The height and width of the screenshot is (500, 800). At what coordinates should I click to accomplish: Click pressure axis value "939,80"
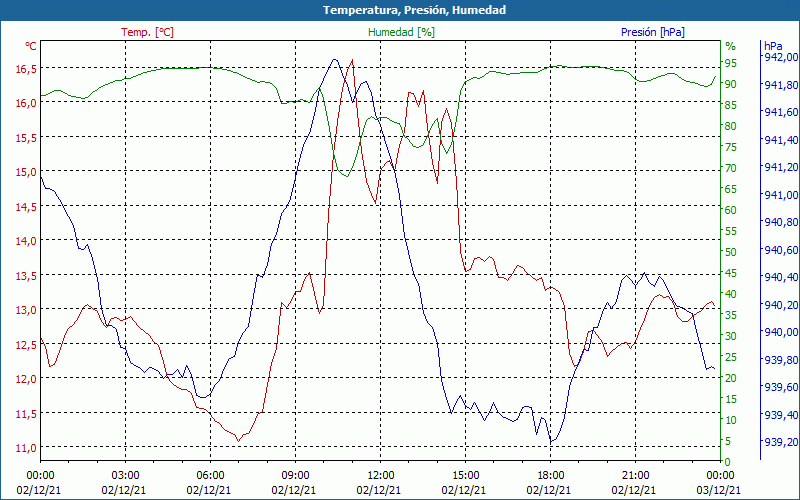click(x=781, y=360)
